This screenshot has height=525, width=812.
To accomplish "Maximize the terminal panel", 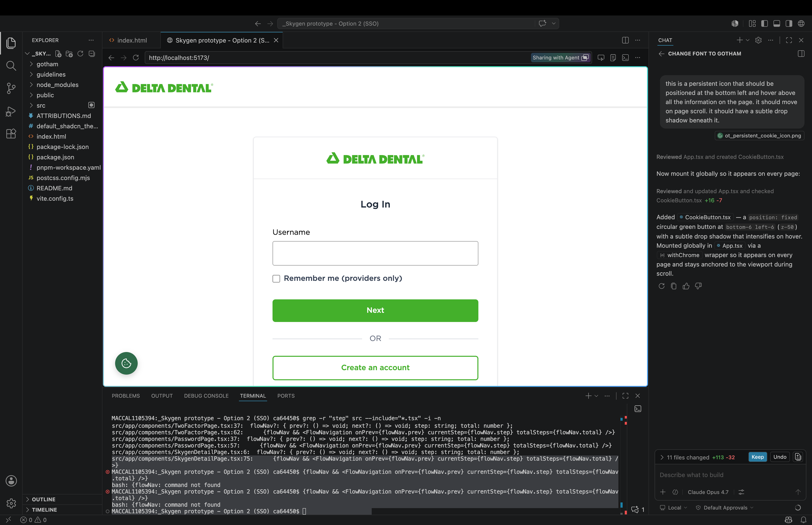I will point(625,396).
